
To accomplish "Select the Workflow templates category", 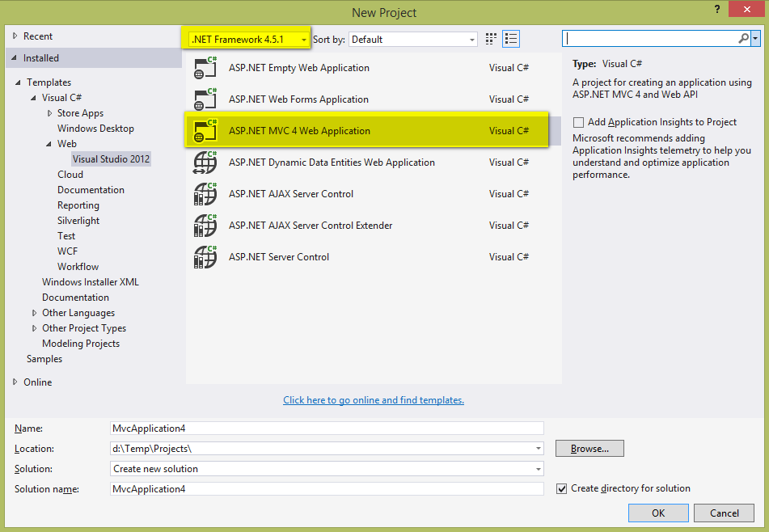I will coord(78,267).
